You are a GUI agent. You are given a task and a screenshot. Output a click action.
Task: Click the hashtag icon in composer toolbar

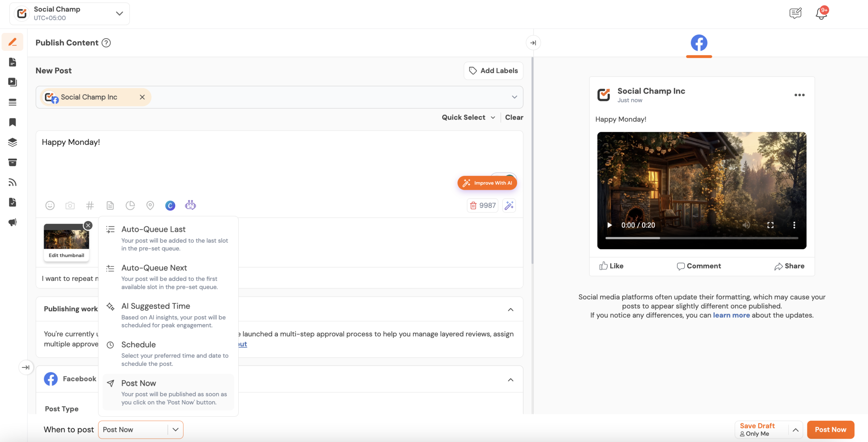(90, 205)
